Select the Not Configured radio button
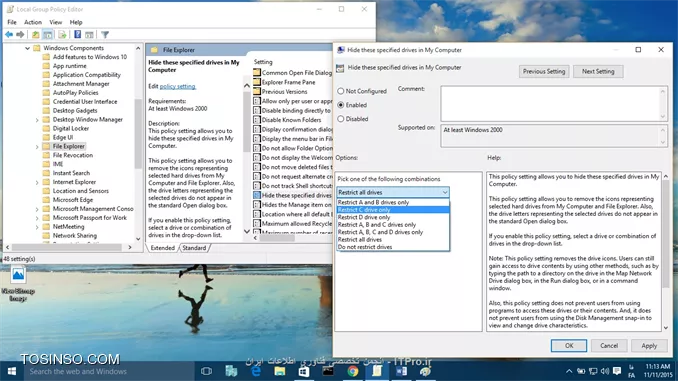Screen dimensions: 678x381 pos(341,91)
